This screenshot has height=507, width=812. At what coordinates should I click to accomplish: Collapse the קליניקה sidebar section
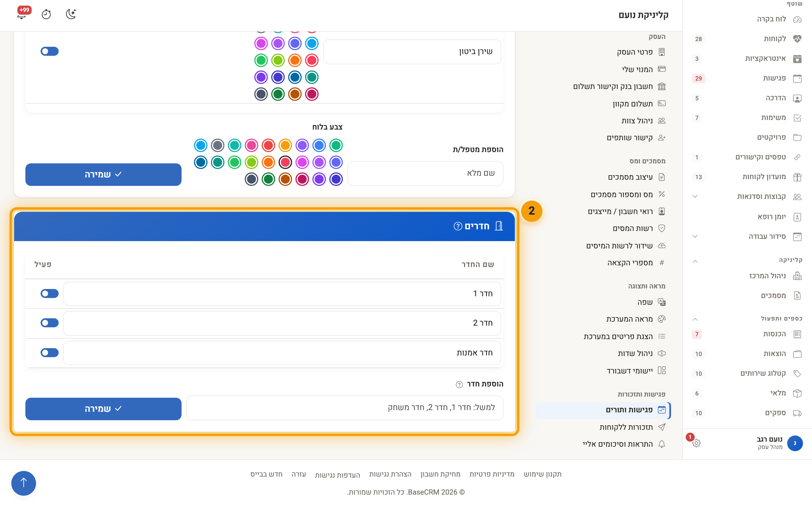pos(695,262)
